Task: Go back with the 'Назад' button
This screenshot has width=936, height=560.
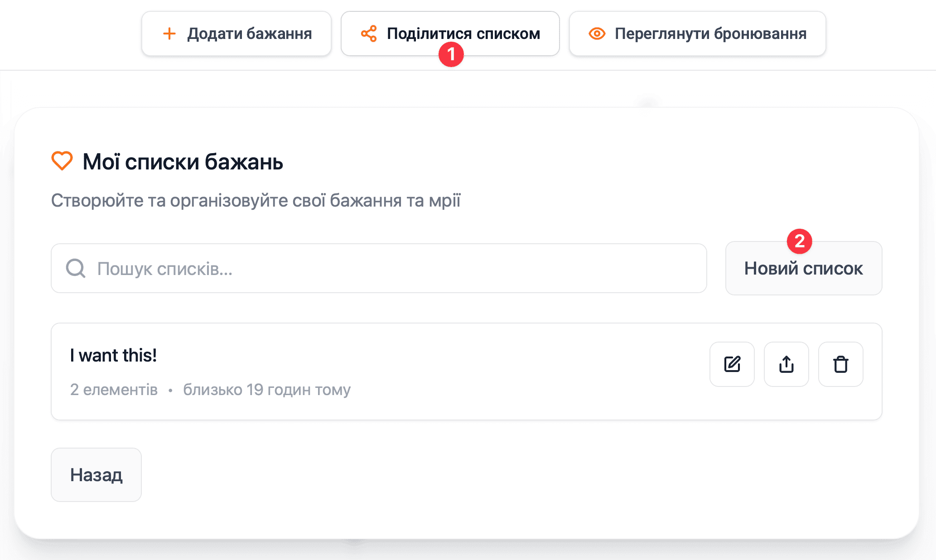Action: [x=96, y=475]
